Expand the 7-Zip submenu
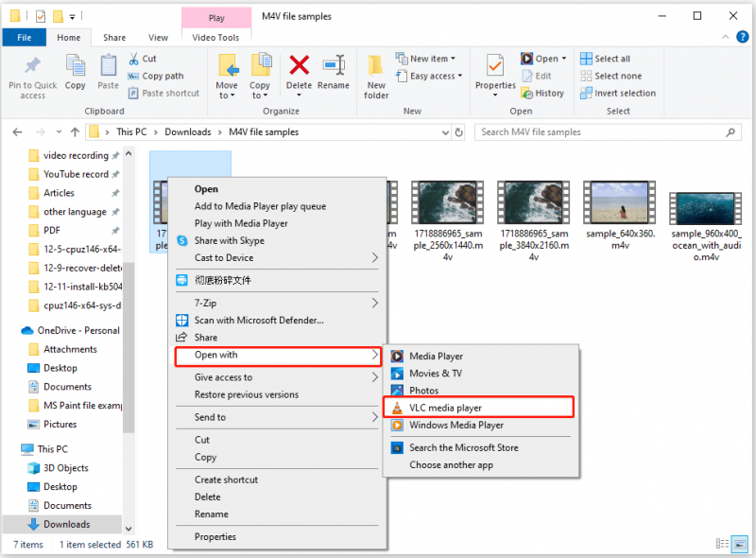 [x=374, y=304]
